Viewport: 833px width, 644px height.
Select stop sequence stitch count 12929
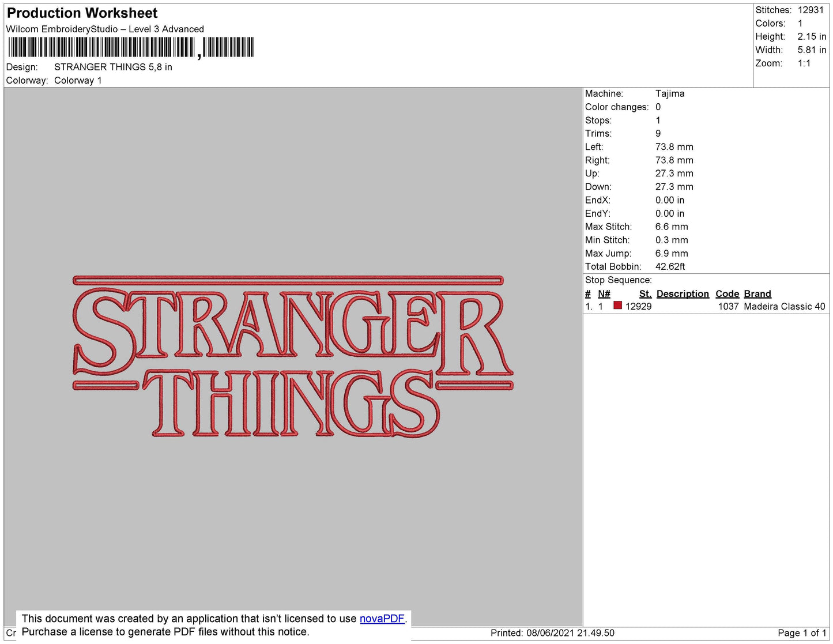[639, 306]
